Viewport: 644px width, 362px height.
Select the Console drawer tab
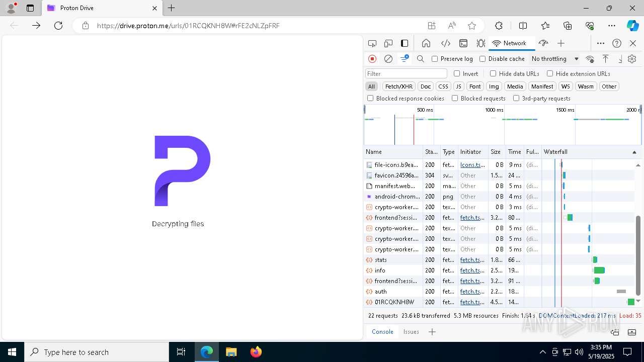(x=382, y=332)
